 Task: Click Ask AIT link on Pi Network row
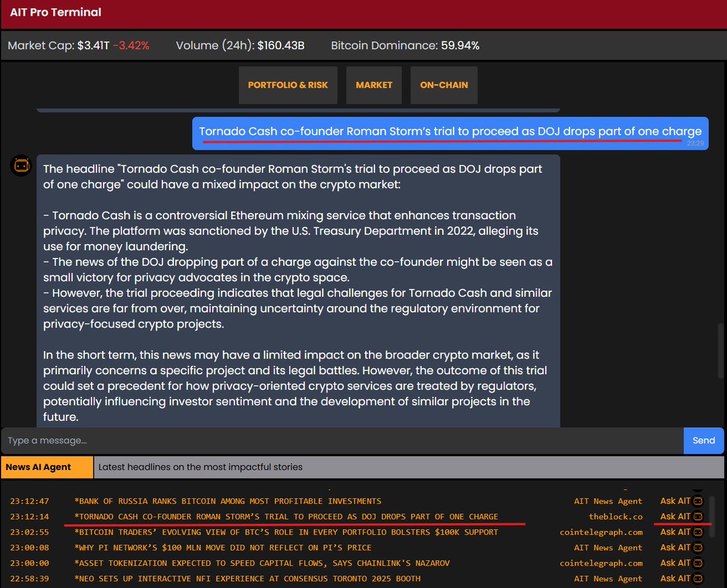676,547
